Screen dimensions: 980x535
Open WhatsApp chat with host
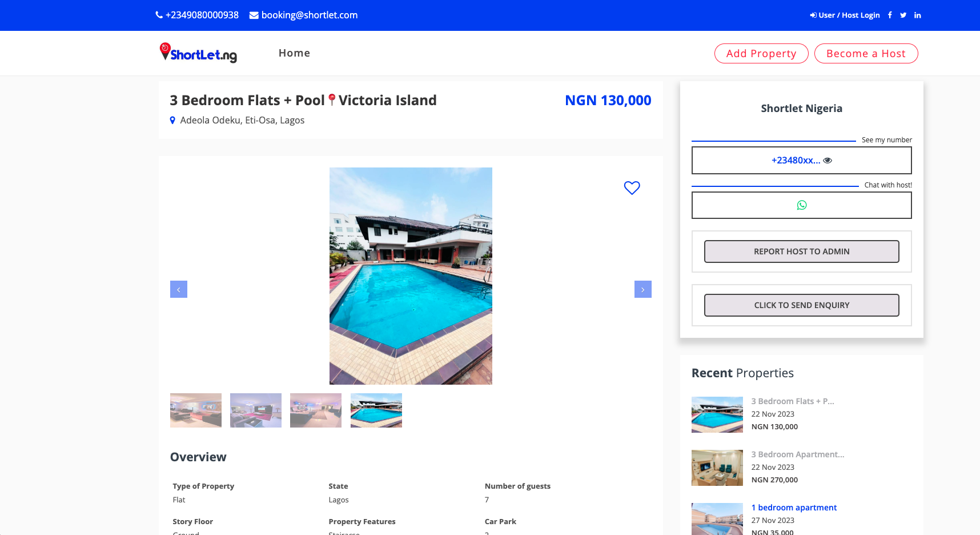[801, 205]
